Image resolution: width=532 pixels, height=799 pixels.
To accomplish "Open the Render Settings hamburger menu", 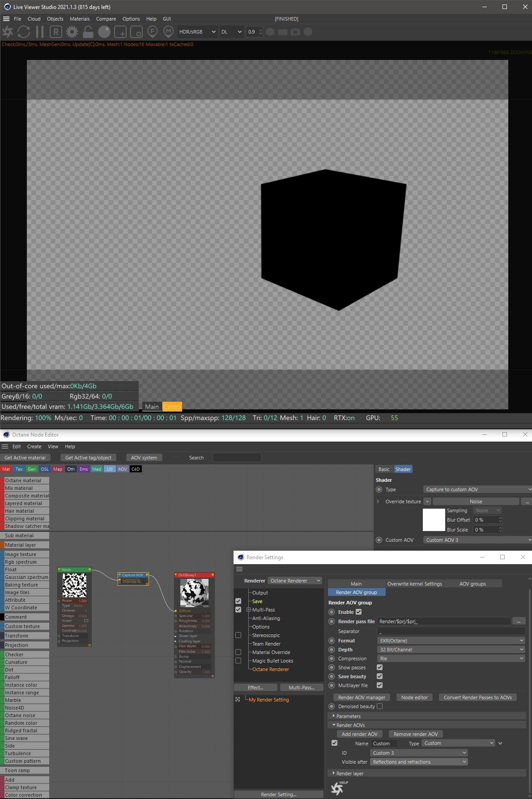I will point(239,569).
